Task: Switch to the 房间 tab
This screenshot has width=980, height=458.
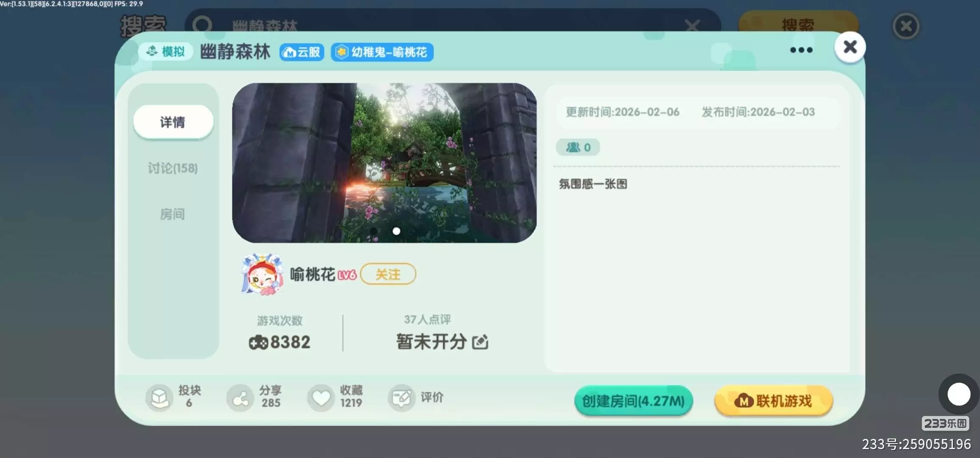Action: point(173,214)
